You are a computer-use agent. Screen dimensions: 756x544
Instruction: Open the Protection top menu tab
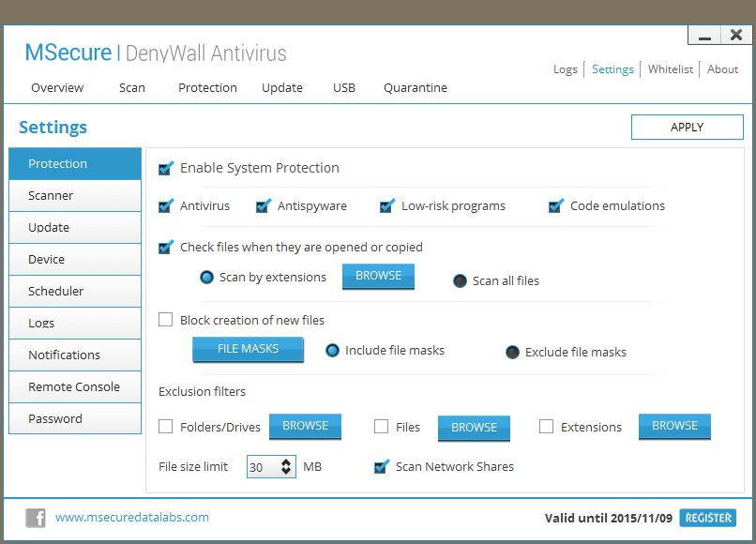208,88
